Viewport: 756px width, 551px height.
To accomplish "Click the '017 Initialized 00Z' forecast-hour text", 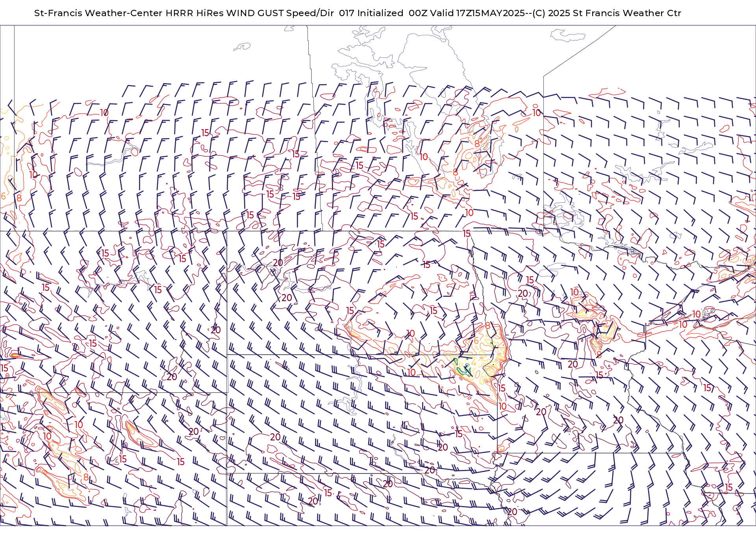I will click(x=383, y=13).
